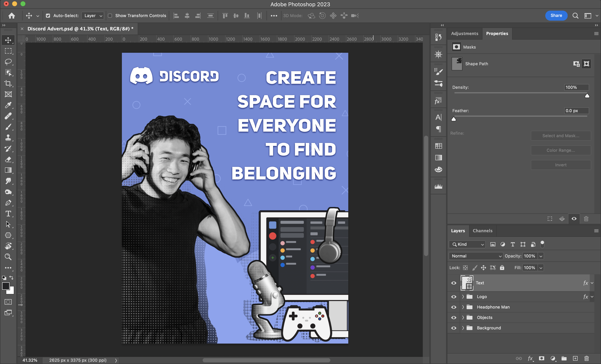Click the Share button
The width and height of the screenshot is (601, 364).
click(x=556, y=16)
